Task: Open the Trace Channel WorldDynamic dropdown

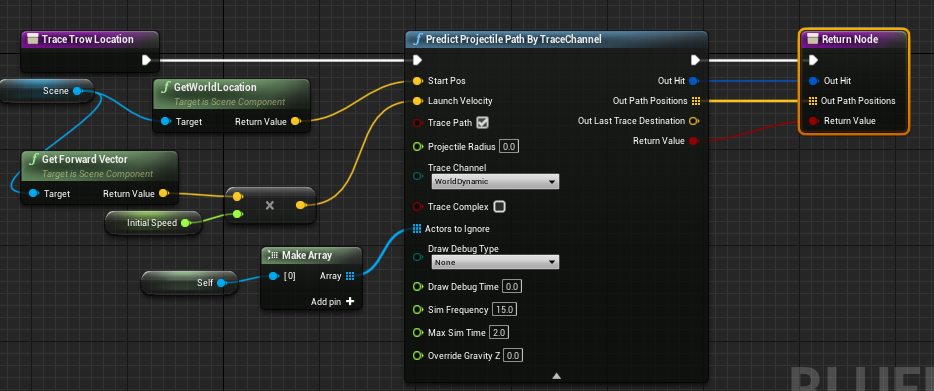Action: coord(495,181)
